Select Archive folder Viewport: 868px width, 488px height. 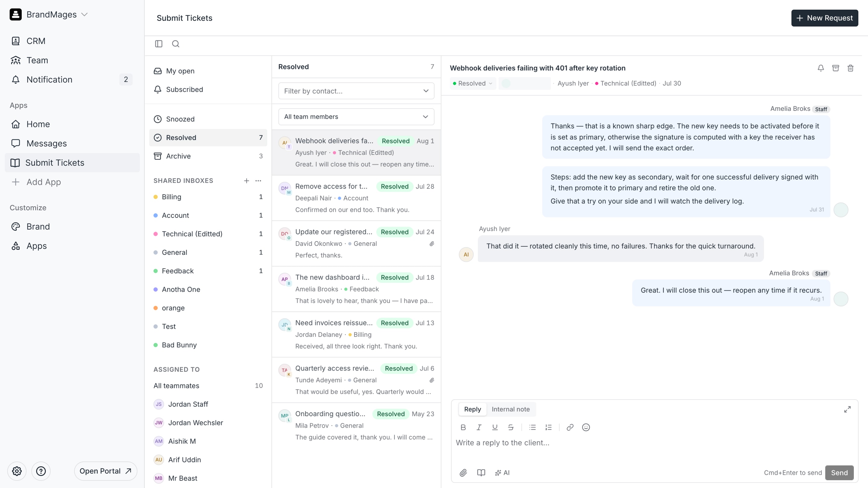pos(208,156)
